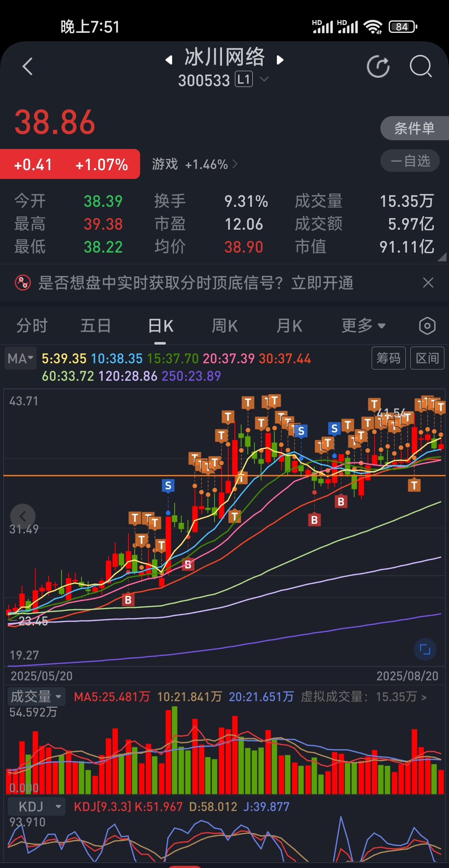The width and height of the screenshot is (449, 868).
Task: Open the search magnifier icon
Action: pos(421,67)
